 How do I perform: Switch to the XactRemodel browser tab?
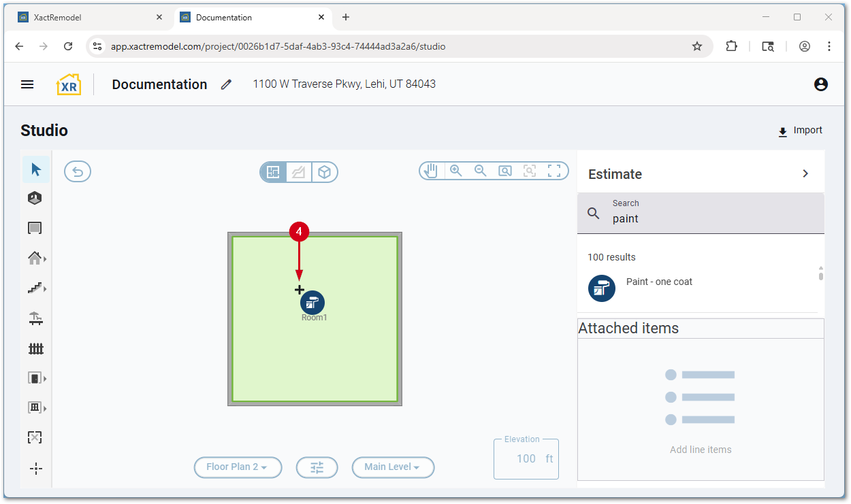coord(90,18)
